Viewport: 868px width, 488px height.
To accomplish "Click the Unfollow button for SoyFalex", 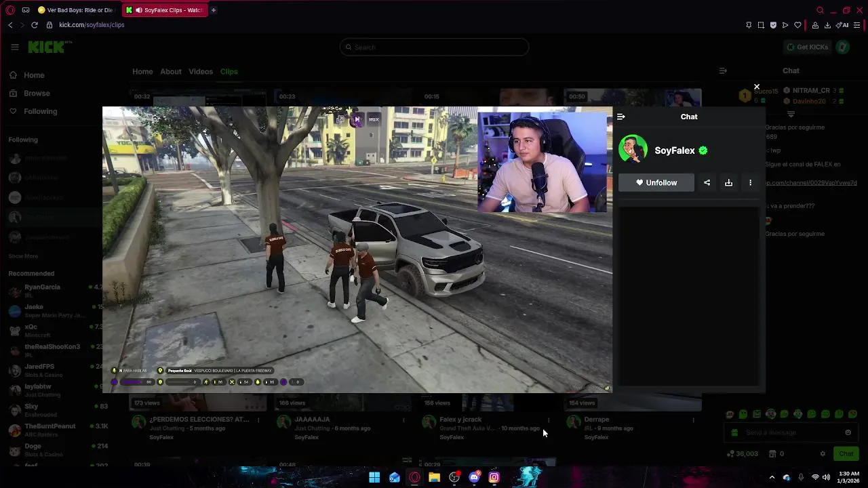I will tap(656, 182).
